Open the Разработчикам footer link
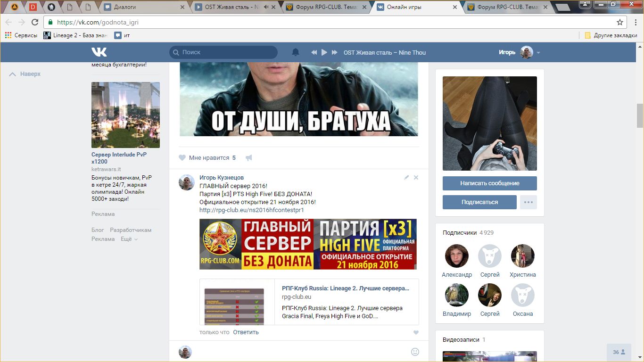Viewport: 644px width, 362px height. pyautogui.click(x=131, y=230)
